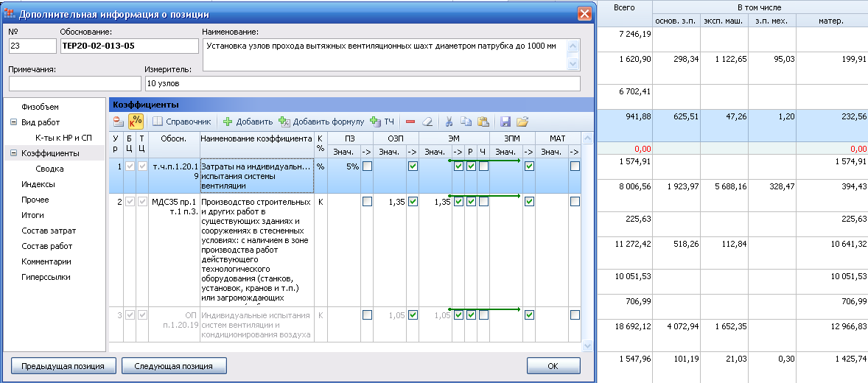Image resolution: width=868 pixels, height=383 pixels.
Task: Click the open folder icon
Action: point(522,122)
